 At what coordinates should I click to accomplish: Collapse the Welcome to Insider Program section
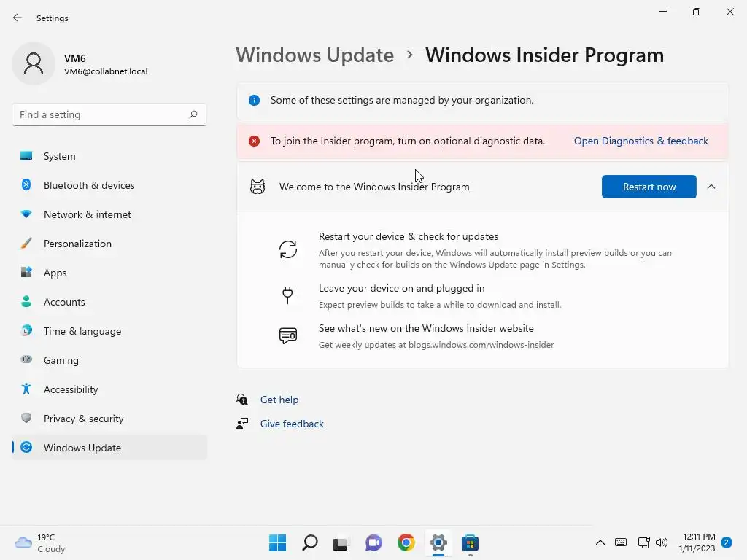[711, 187]
